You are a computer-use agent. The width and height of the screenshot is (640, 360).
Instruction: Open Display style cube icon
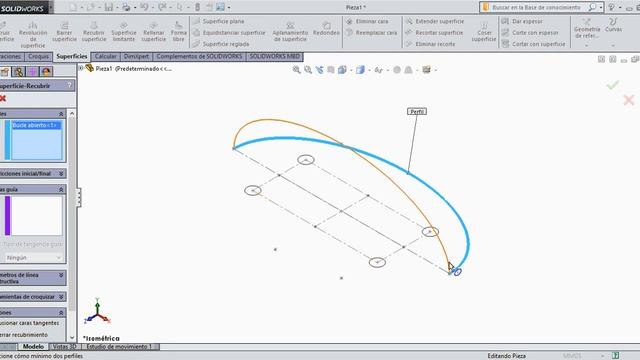point(360,70)
